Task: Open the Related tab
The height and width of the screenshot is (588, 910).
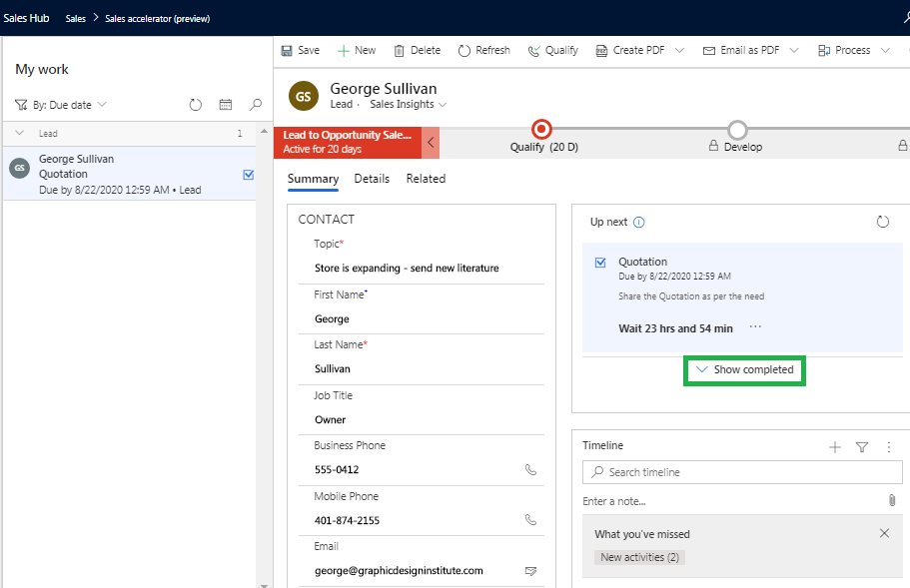Action: point(426,179)
